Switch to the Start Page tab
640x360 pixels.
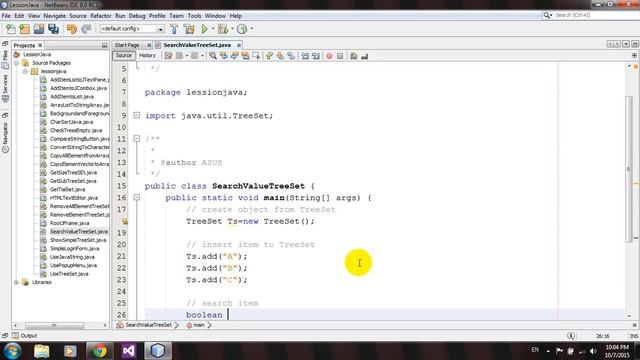(127, 45)
